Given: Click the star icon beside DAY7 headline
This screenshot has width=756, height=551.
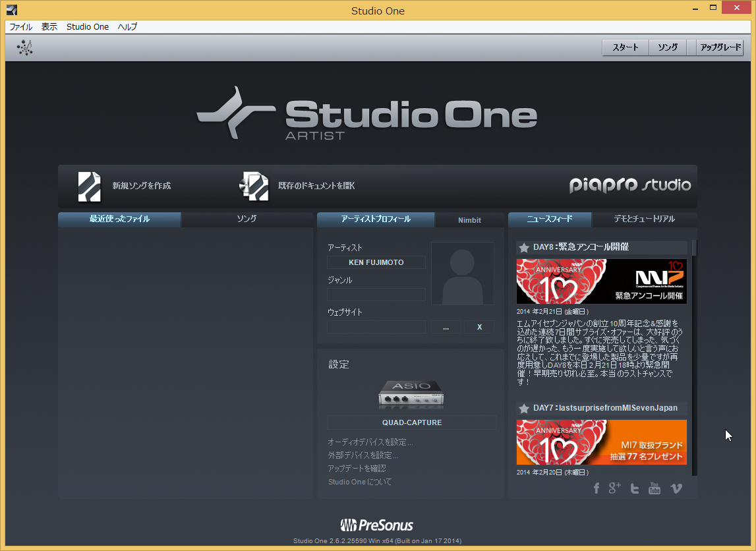Looking at the screenshot, I should click(523, 409).
